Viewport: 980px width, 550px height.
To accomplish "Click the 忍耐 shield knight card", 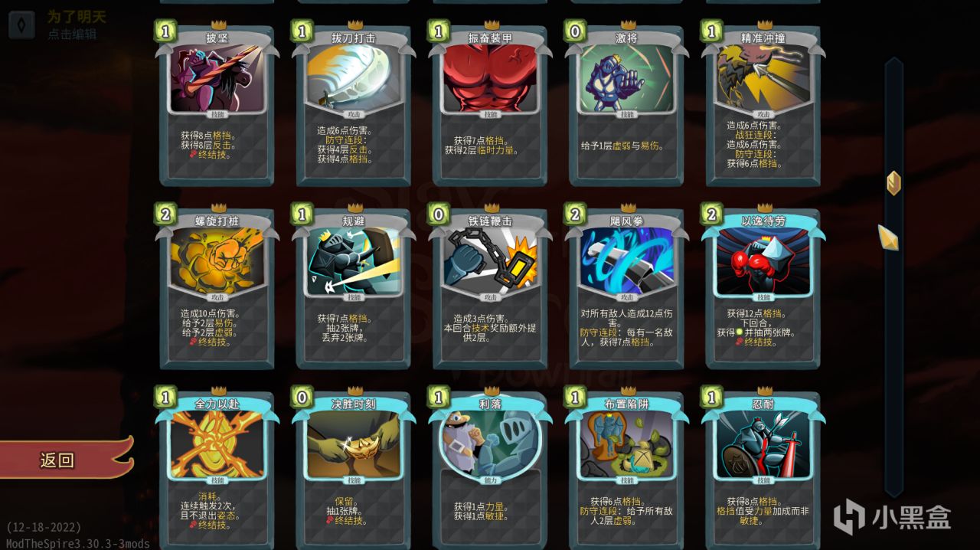I will [x=763, y=470].
